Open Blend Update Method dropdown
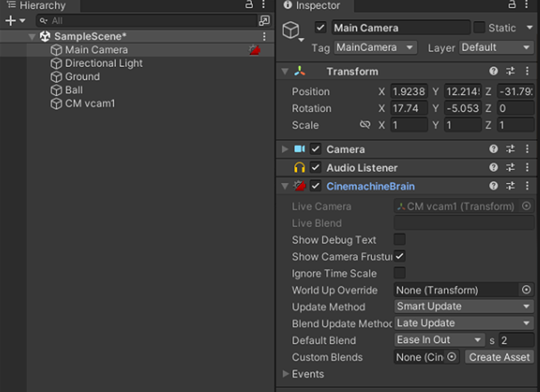 coord(464,323)
